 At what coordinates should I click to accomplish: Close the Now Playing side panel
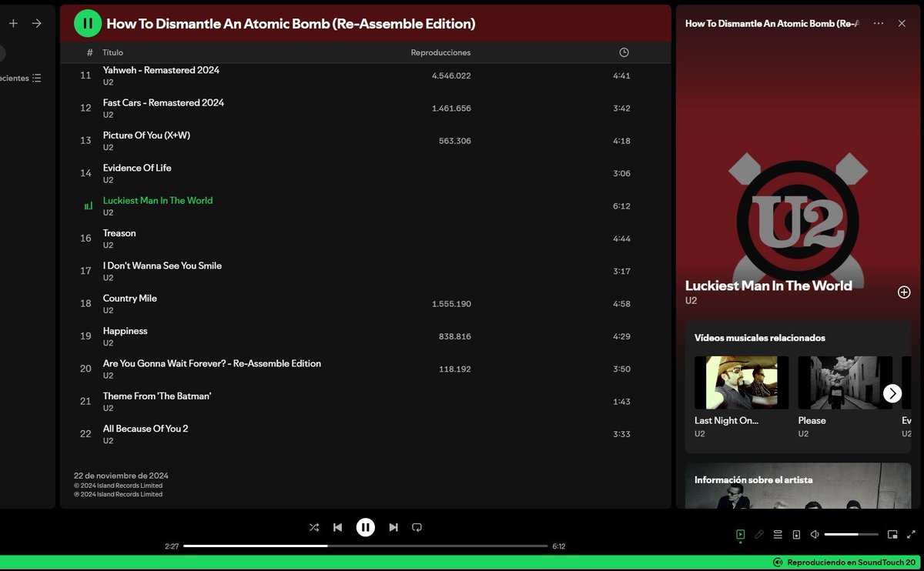[902, 24]
